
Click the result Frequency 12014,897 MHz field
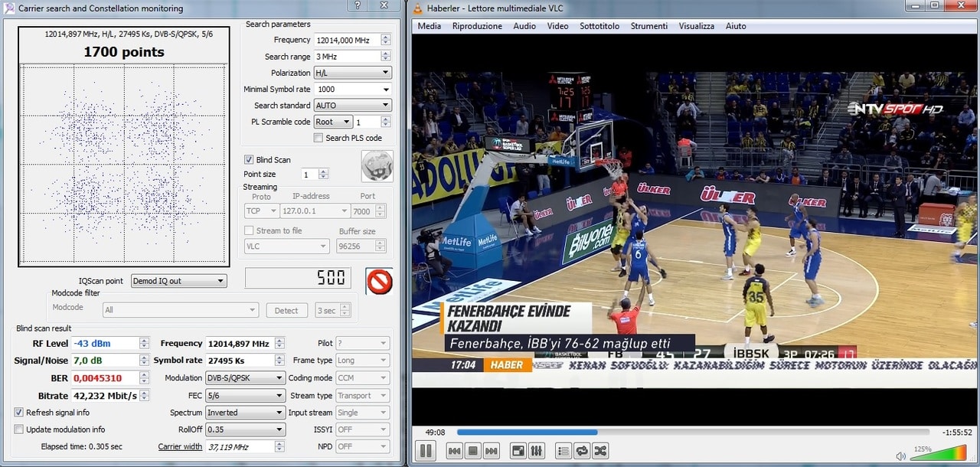point(239,344)
